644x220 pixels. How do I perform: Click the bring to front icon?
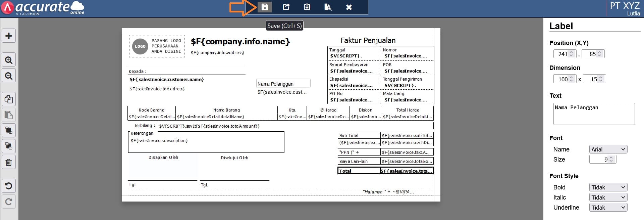(9, 130)
